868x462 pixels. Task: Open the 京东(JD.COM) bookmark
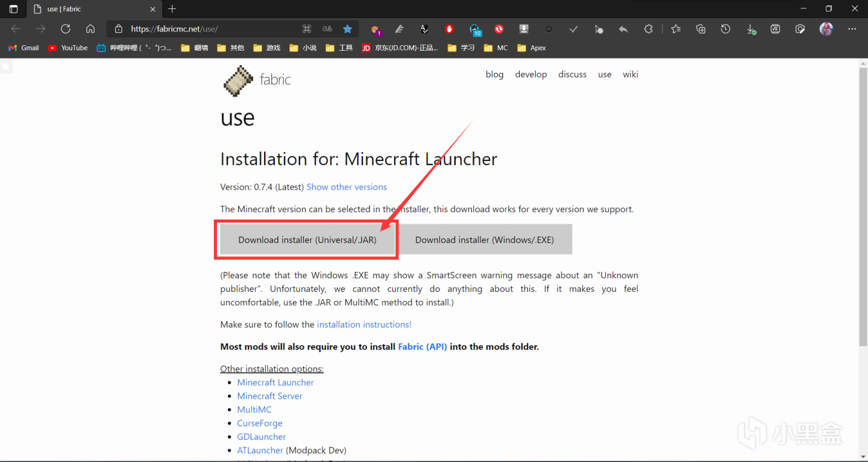[x=400, y=48]
